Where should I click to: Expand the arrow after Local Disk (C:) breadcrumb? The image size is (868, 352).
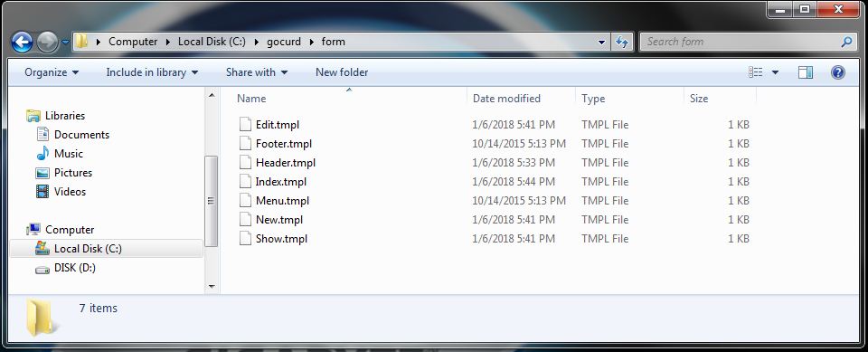tap(256, 42)
